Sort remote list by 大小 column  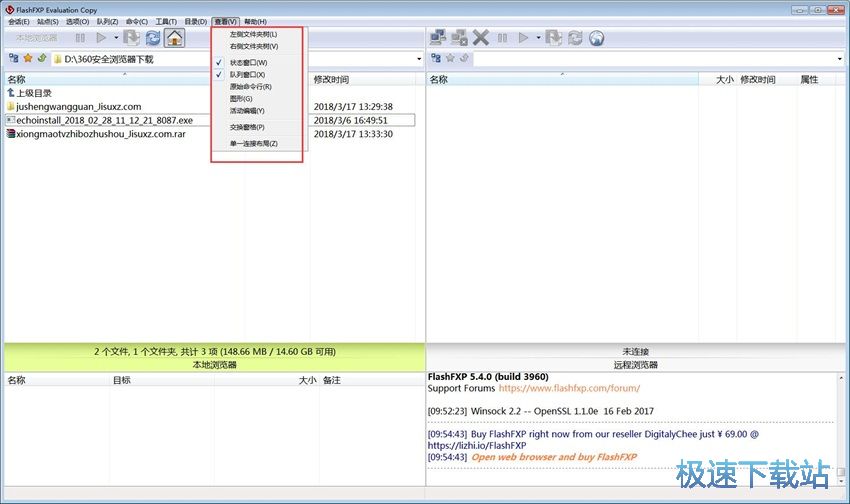(725, 79)
